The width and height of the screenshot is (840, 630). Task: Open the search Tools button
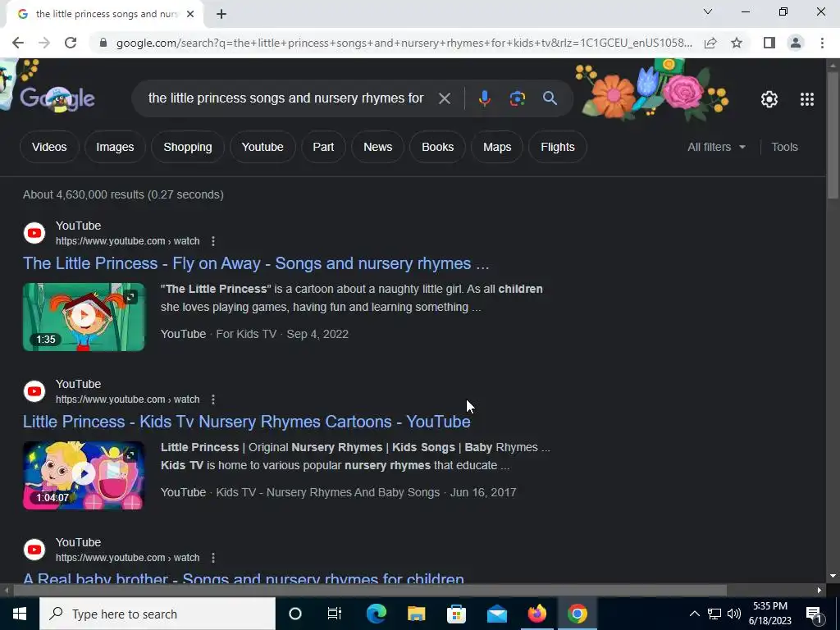(784, 147)
